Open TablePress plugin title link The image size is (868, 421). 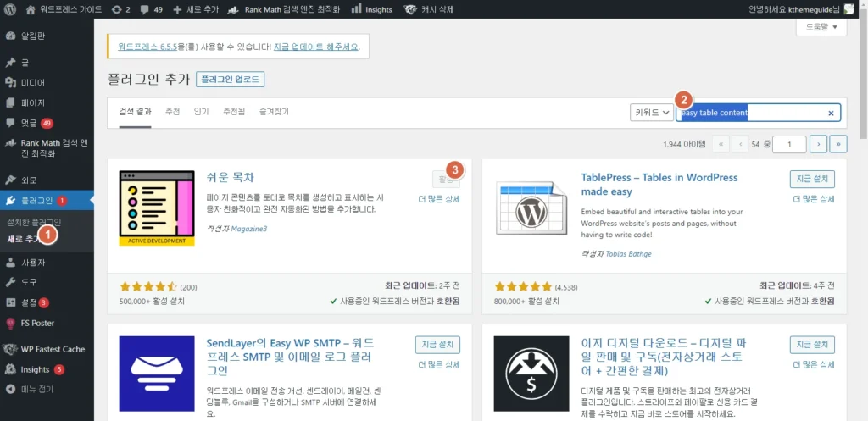(x=659, y=185)
